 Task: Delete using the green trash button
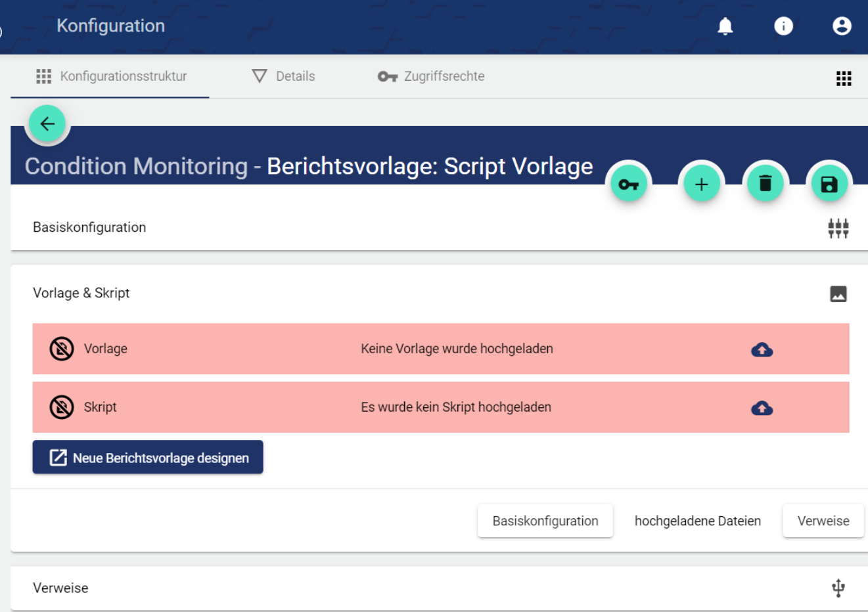coord(765,184)
